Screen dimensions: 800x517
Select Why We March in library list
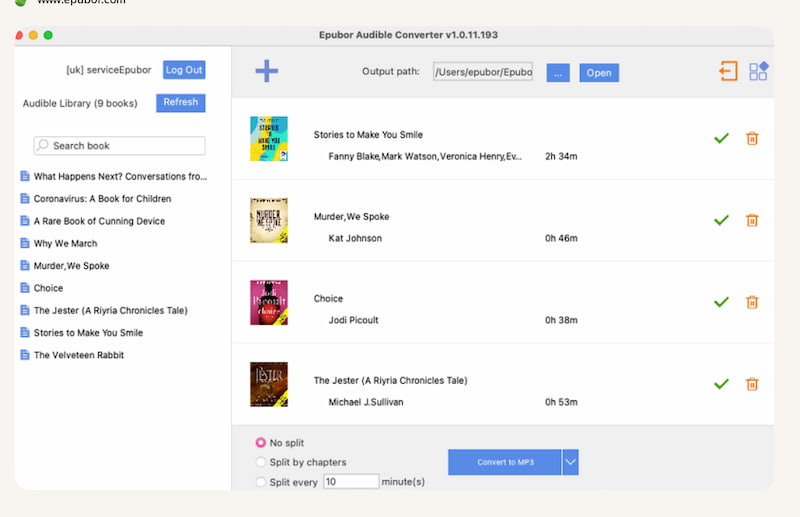[65, 243]
